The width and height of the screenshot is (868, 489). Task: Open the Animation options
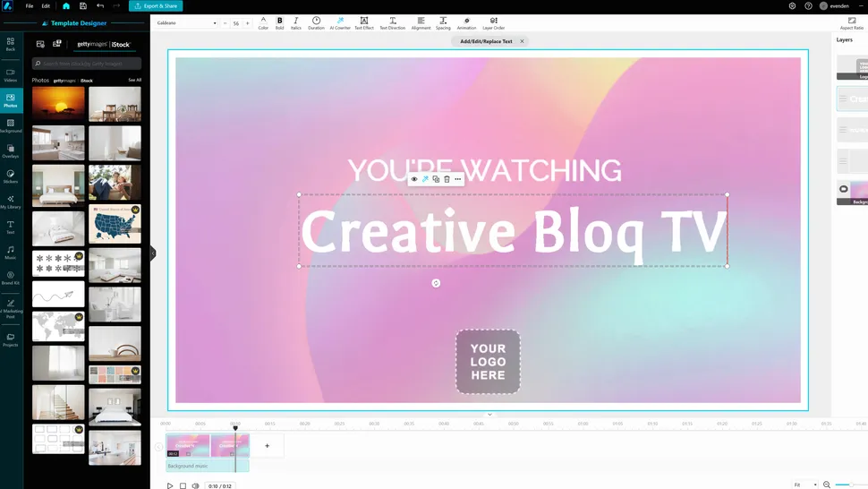pos(466,22)
